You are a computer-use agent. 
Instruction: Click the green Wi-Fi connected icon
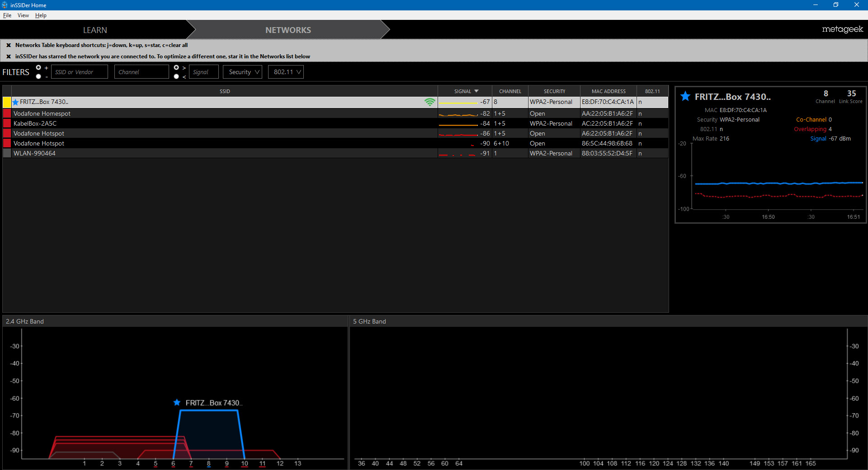point(429,102)
